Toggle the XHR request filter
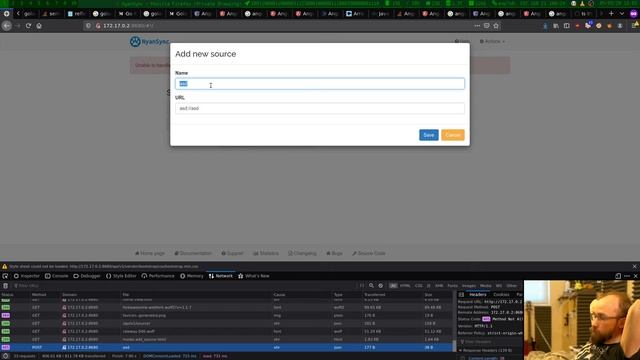Image resolution: width=640 pixels, height=360 pixels. 439,286
